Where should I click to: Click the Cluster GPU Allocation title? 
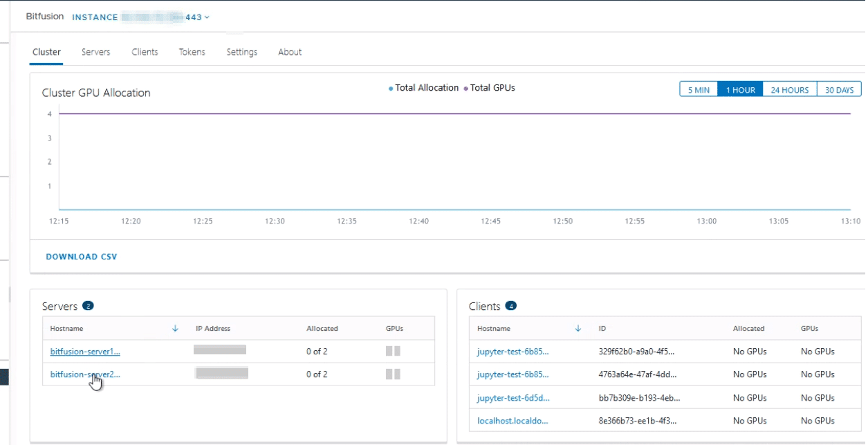tap(96, 93)
